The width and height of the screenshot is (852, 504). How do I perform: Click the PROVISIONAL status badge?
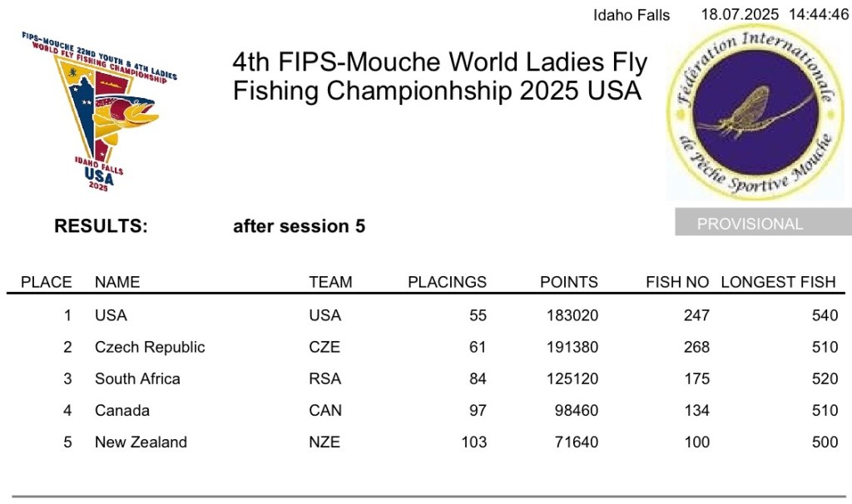click(750, 224)
